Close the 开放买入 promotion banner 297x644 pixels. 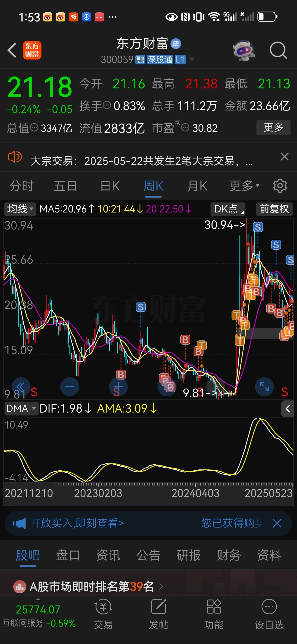(x=277, y=523)
